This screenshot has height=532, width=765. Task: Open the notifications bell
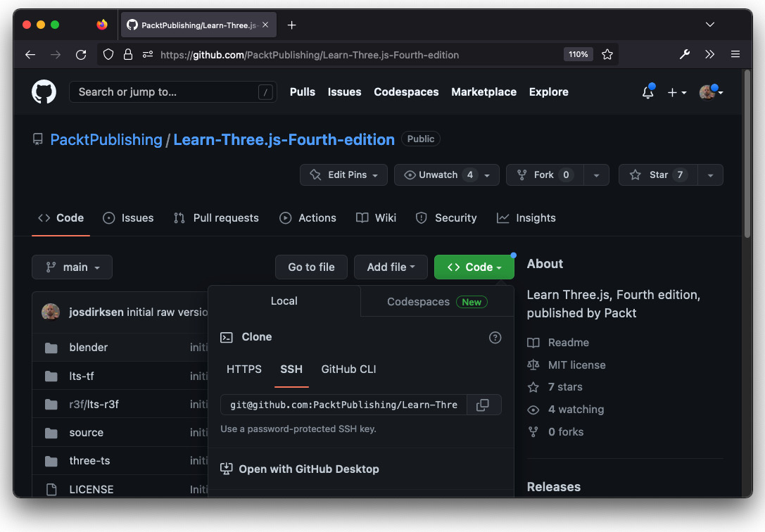647,92
